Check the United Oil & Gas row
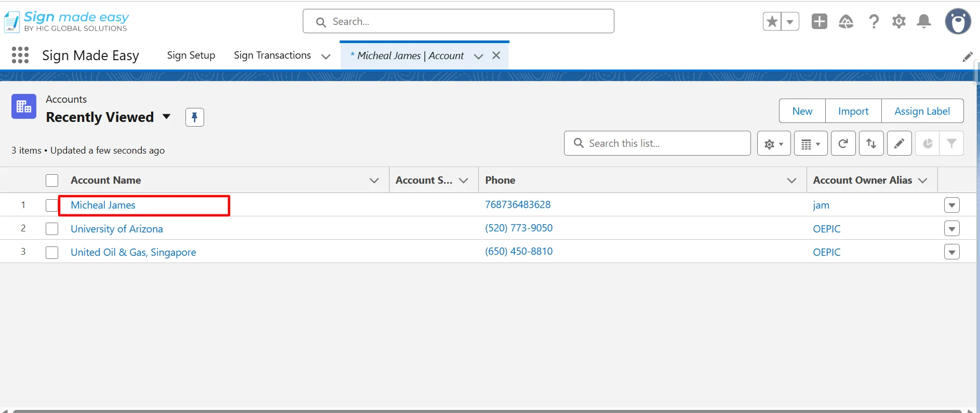980x413 pixels. (52, 253)
